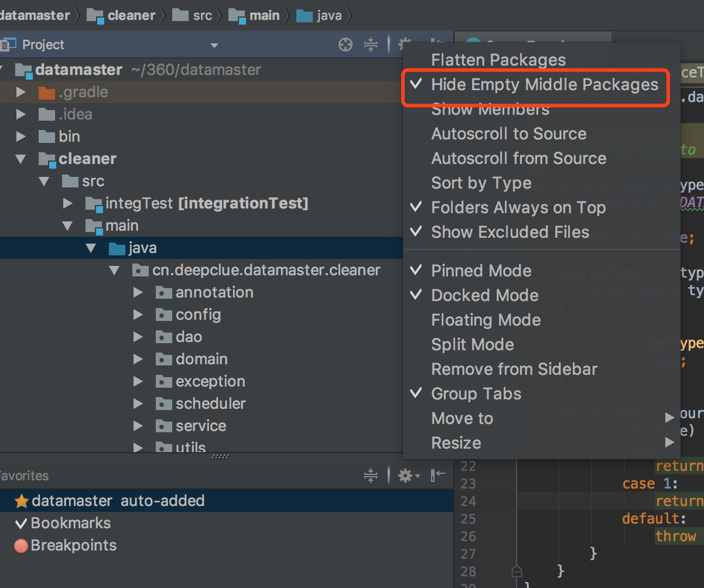This screenshot has height=588, width=704.
Task: Collapse all in Project panel toolbar
Action: 371,45
